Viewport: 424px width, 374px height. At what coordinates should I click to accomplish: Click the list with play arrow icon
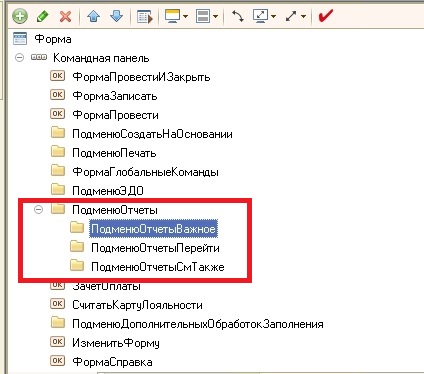click(x=145, y=16)
